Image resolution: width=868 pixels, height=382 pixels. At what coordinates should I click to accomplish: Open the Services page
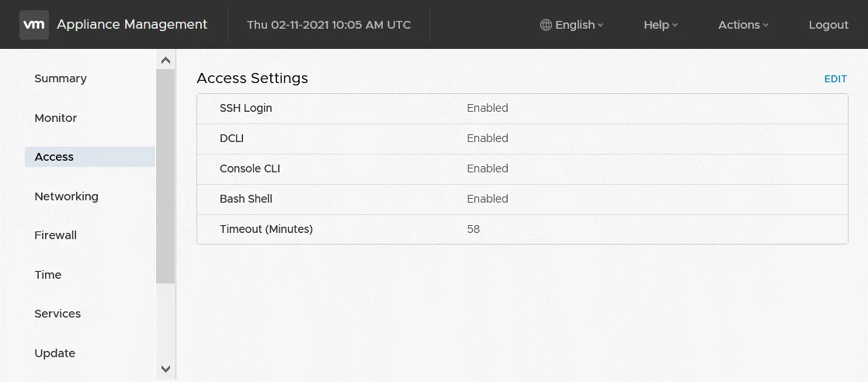tap(57, 314)
